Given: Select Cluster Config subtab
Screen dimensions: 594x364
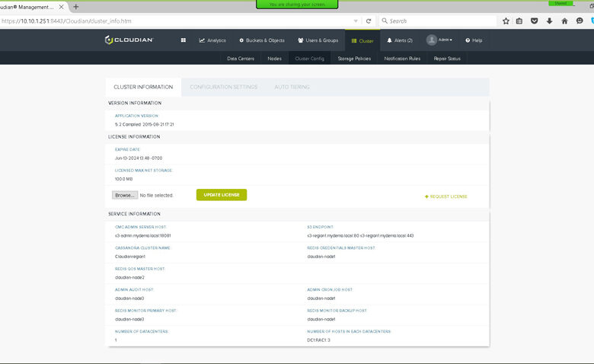Looking at the screenshot, I should [x=309, y=59].
